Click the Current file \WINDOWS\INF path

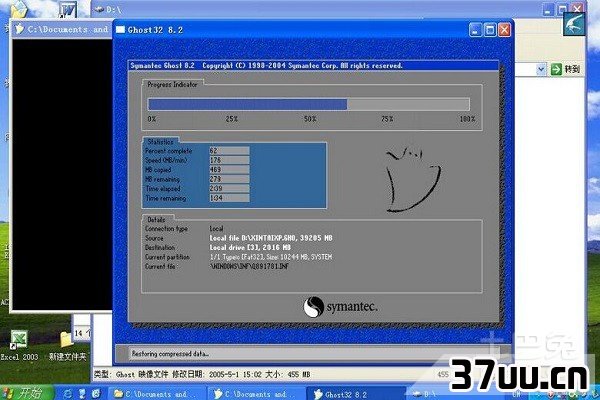249,266
